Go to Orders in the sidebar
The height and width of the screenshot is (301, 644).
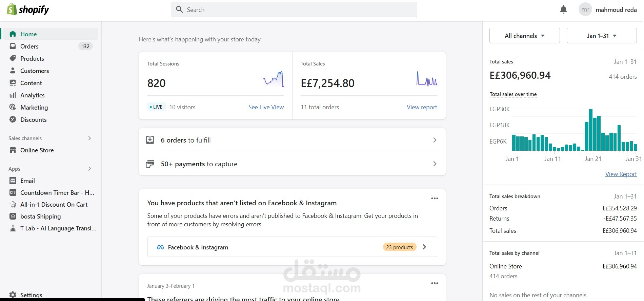point(29,46)
